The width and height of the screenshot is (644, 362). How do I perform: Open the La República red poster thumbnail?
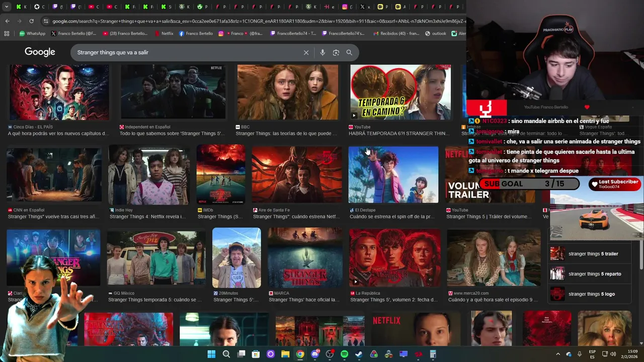point(395,258)
